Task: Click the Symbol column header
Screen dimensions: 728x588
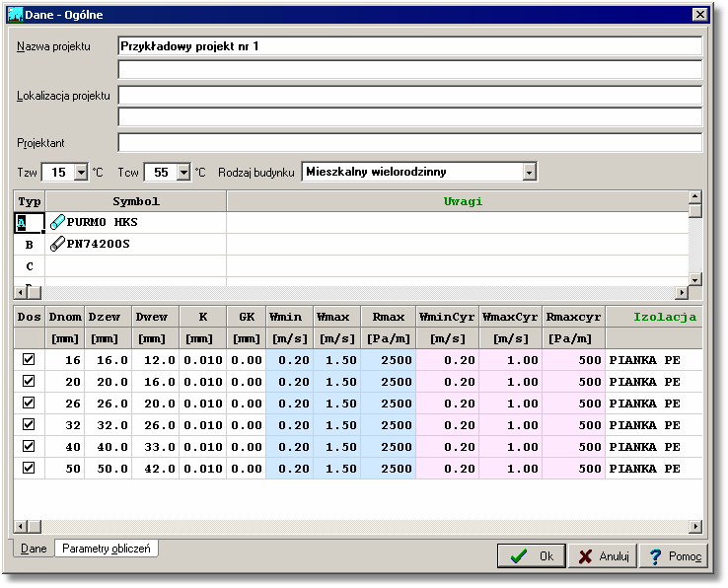Action: pos(135,201)
